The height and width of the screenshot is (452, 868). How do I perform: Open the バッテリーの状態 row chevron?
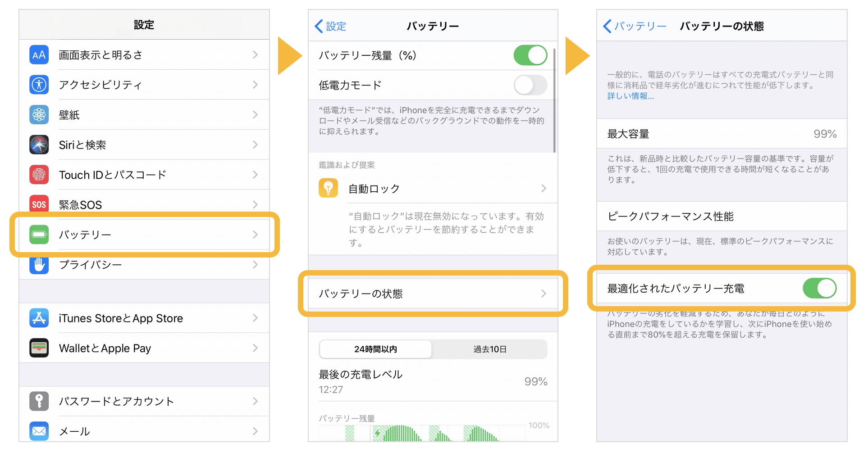click(x=544, y=294)
